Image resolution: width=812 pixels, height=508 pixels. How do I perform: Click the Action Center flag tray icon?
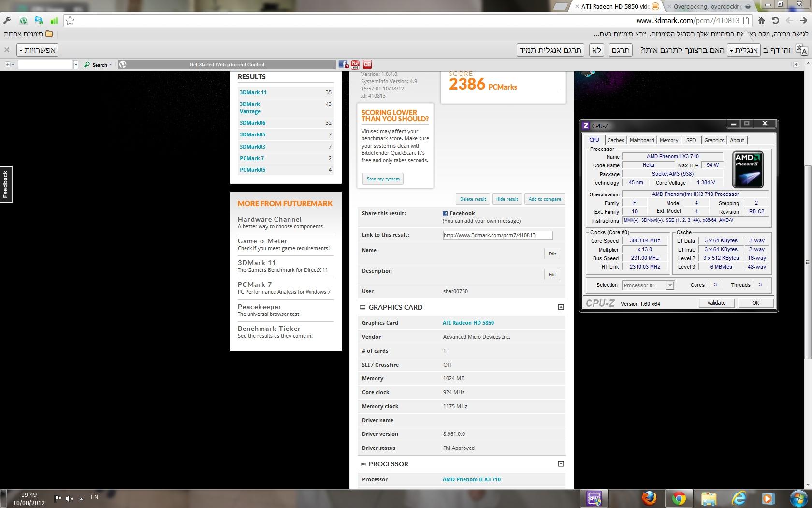[58, 498]
